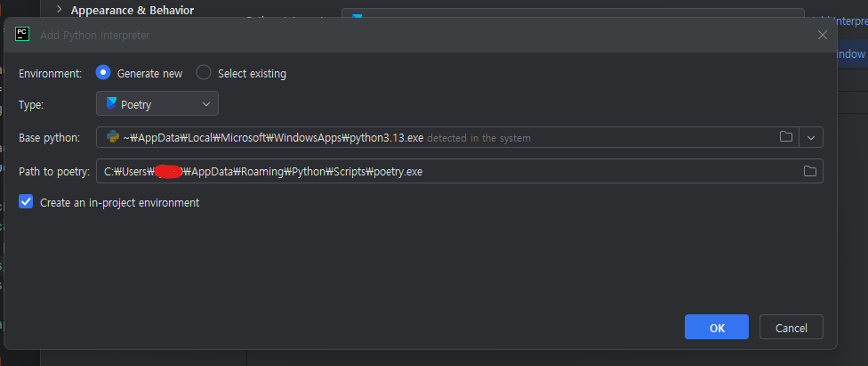Uncheck Create an in-project environment
Image resolution: width=868 pixels, height=366 pixels.
coord(26,202)
